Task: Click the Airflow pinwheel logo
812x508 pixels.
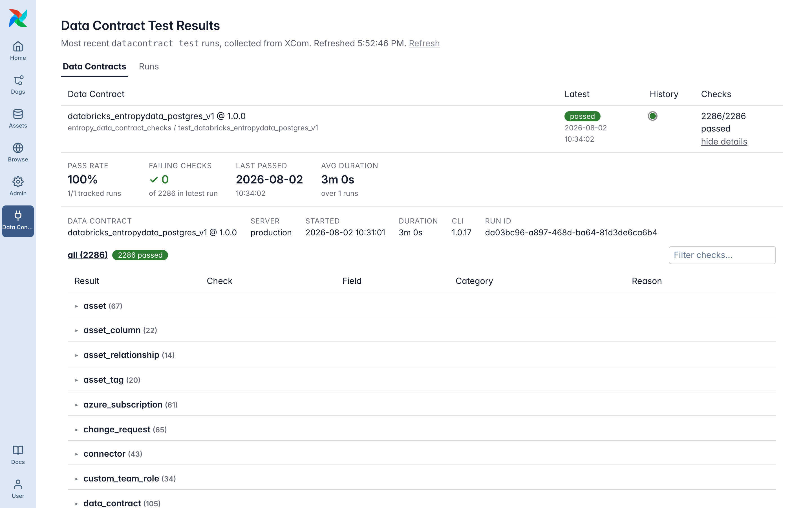Action: point(18,18)
